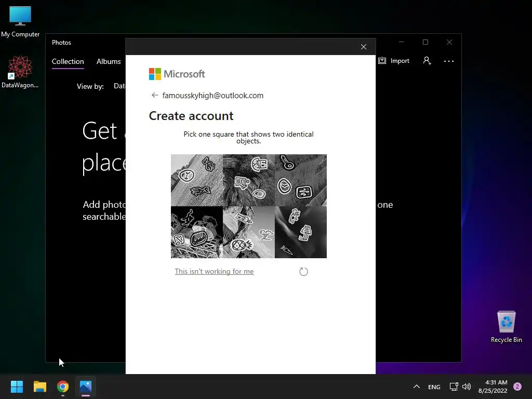Open the Windows Start menu
The width and height of the screenshot is (532, 399).
(x=17, y=387)
